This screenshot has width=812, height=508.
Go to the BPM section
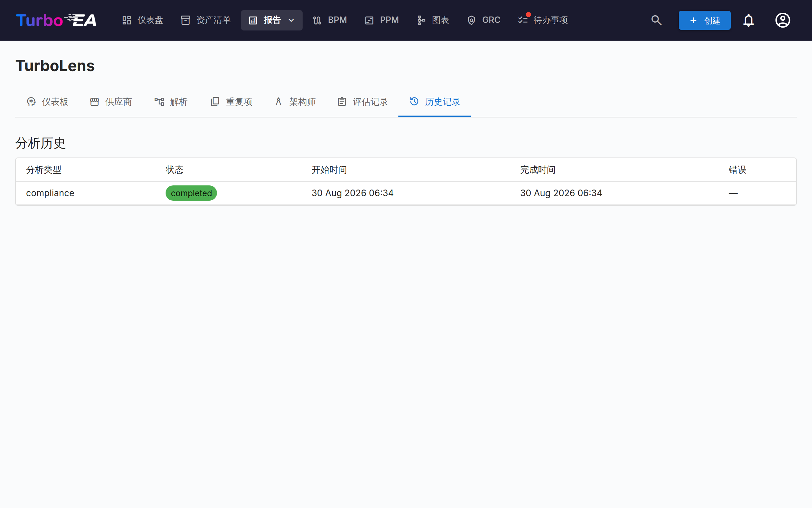click(330, 20)
